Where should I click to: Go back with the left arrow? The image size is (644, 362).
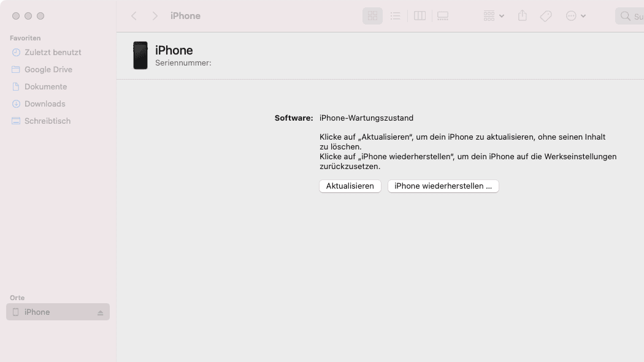pyautogui.click(x=134, y=16)
